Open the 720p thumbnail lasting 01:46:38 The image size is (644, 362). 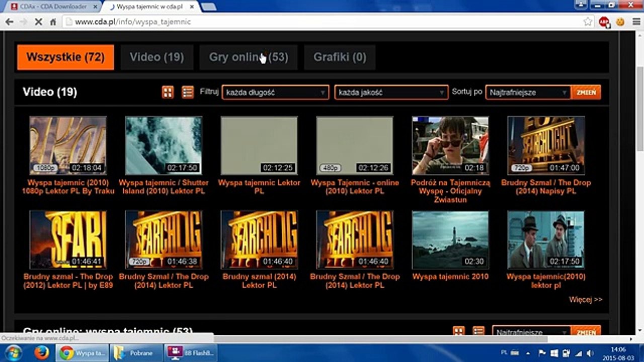coord(164,240)
